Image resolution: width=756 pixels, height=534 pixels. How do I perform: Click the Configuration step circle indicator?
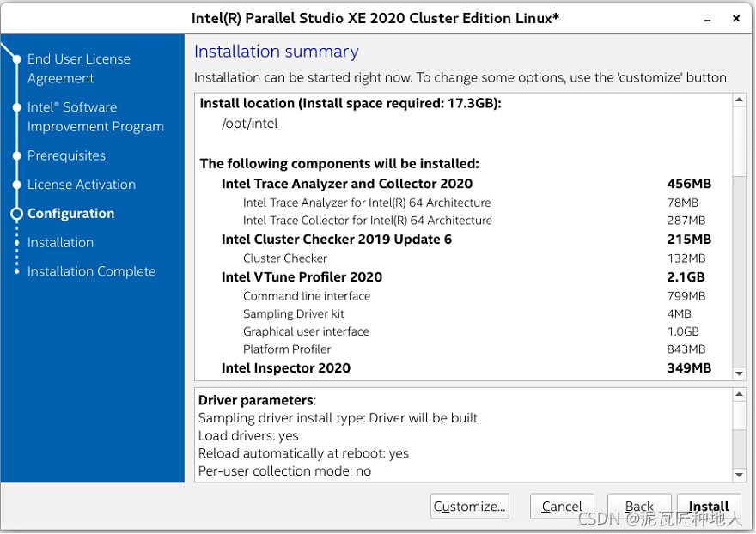point(17,214)
